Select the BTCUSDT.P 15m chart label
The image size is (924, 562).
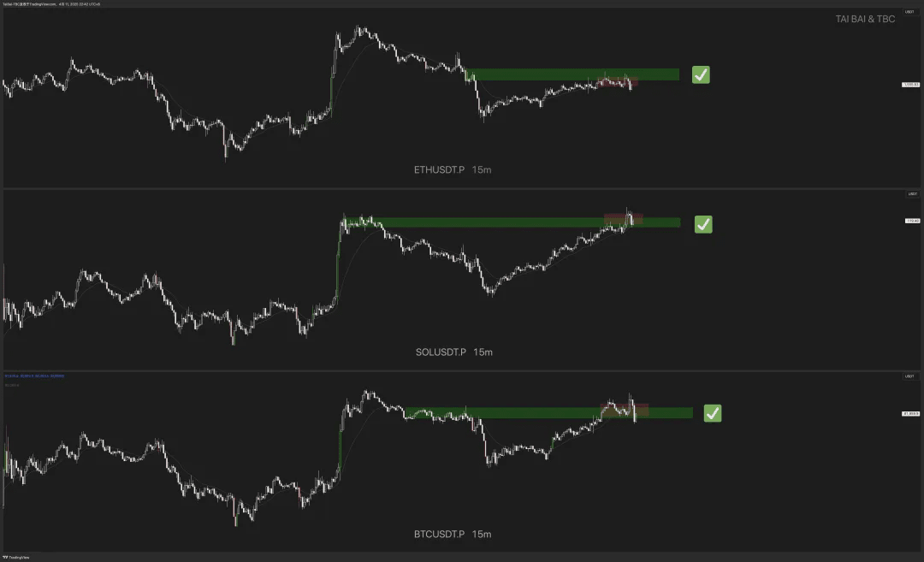coord(452,535)
